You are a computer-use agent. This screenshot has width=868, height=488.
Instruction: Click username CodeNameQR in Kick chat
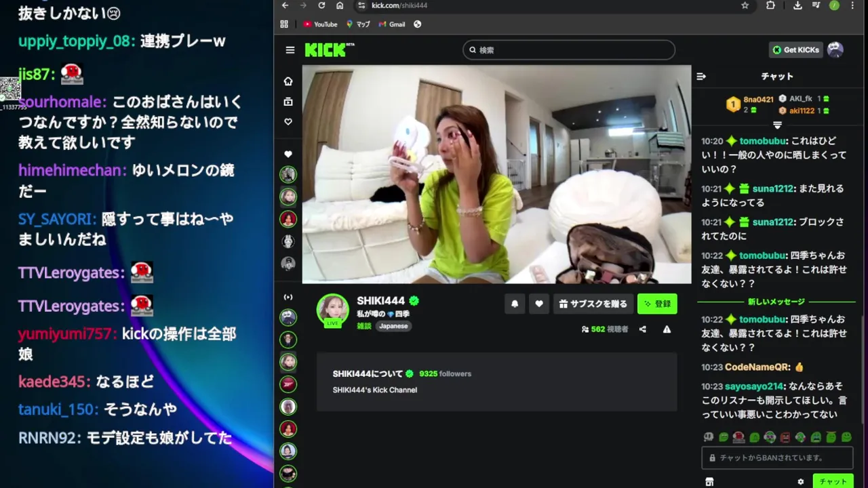(x=757, y=367)
